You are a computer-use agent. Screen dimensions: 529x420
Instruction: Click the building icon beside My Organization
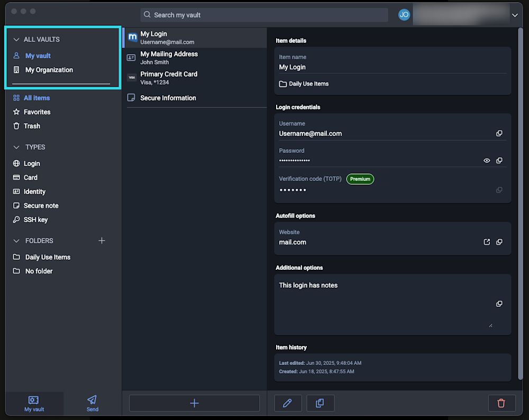[x=16, y=69]
